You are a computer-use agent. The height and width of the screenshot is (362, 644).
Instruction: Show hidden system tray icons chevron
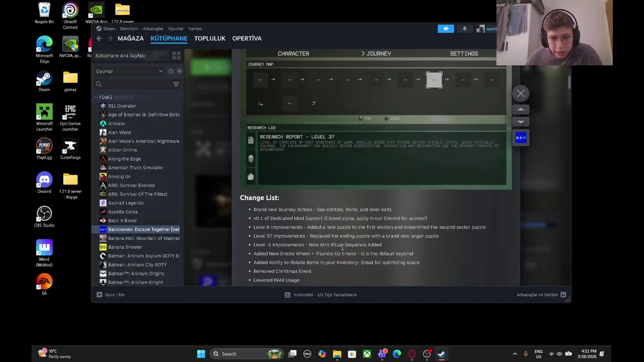515,354
